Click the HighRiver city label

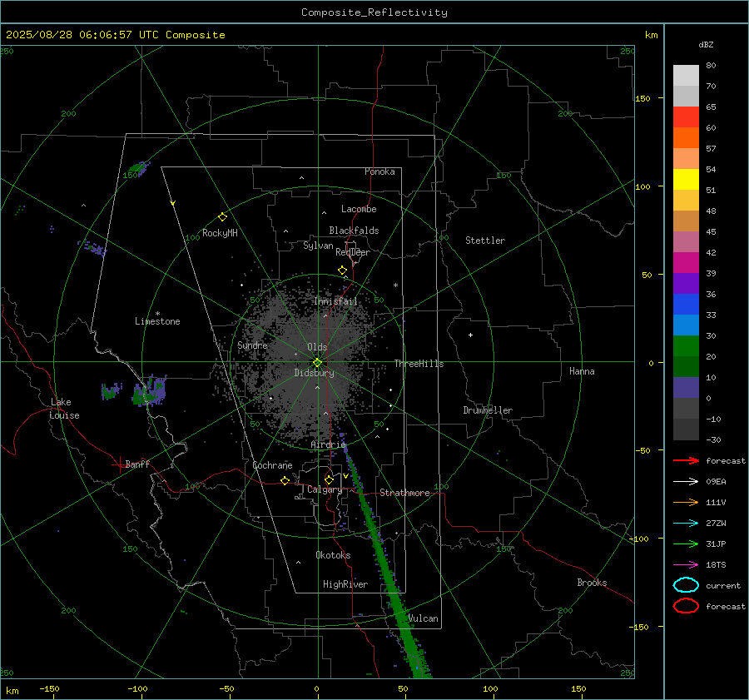(x=345, y=584)
